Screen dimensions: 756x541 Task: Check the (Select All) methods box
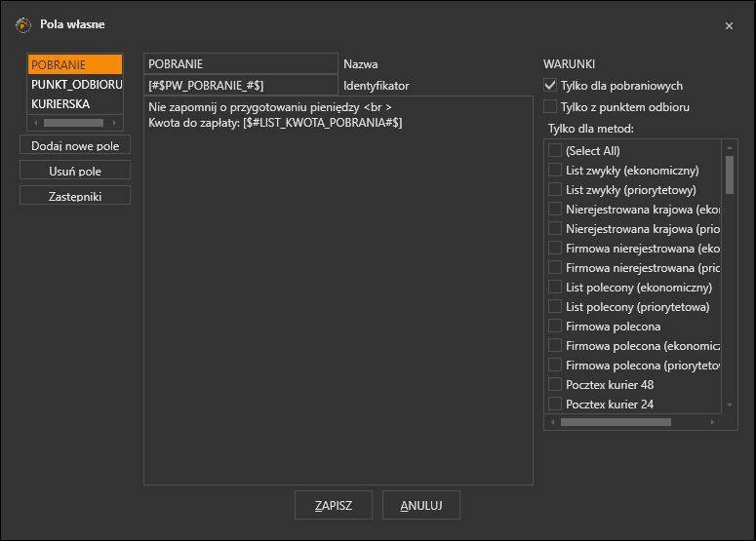pyautogui.click(x=555, y=150)
